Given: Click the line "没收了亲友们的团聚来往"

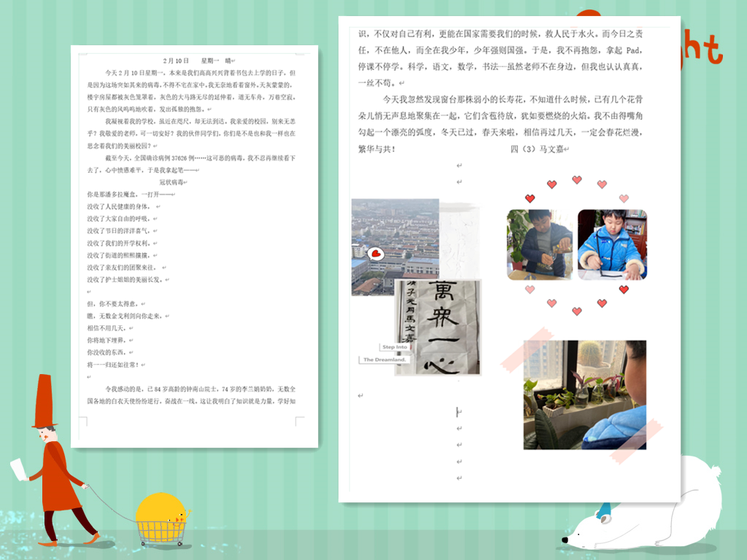Looking at the screenshot, I should coord(122,268).
